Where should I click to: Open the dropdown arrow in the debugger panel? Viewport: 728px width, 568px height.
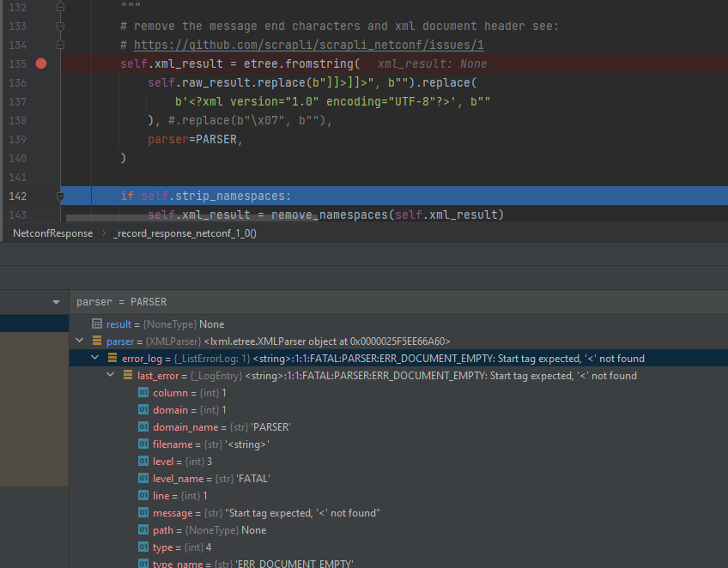point(56,302)
